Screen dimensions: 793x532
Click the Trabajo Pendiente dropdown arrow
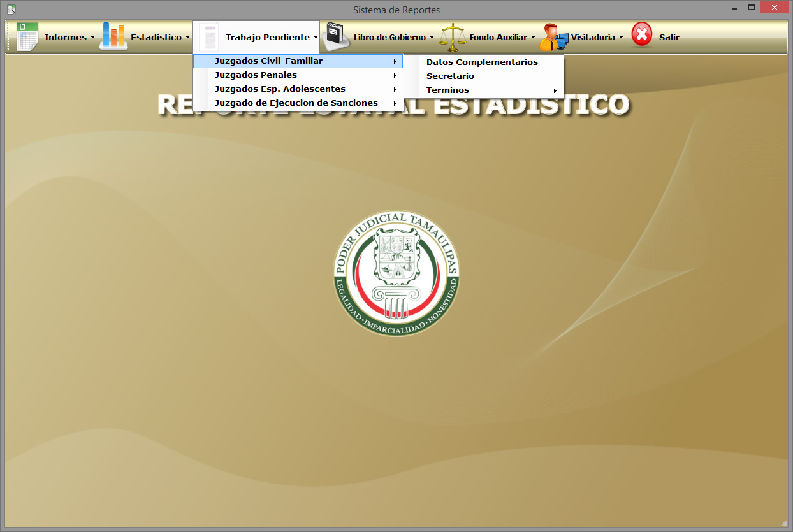tap(316, 38)
